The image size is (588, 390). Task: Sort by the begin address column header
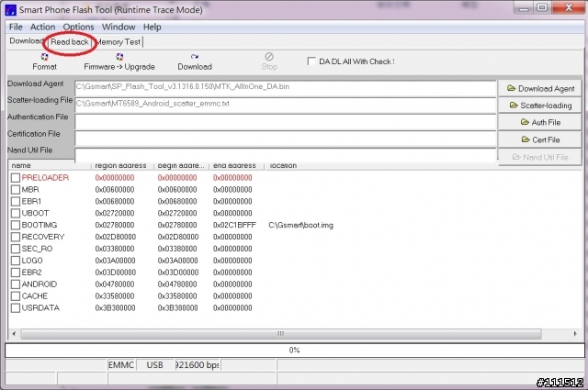coord(182,165)
